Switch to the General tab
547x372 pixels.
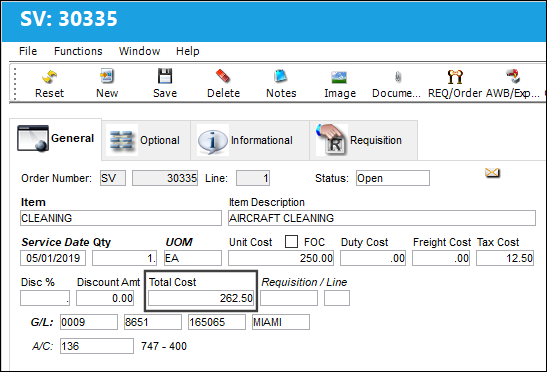click(x=55, y=139)
